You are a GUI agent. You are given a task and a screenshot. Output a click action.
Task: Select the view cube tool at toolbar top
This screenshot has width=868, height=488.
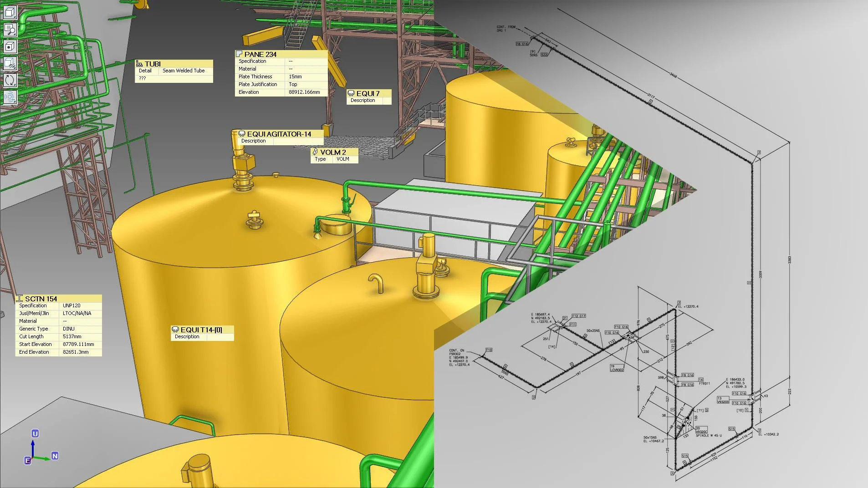click(x=9, y=12)
